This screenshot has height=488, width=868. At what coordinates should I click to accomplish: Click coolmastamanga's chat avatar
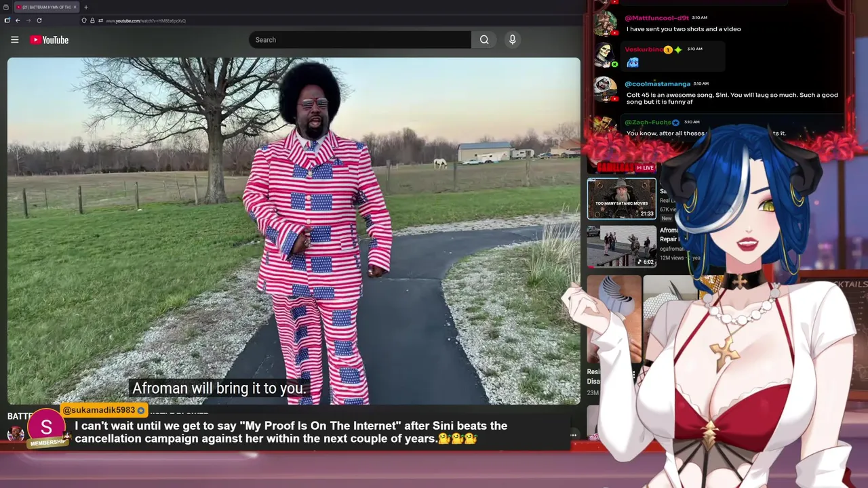[605, 89]
